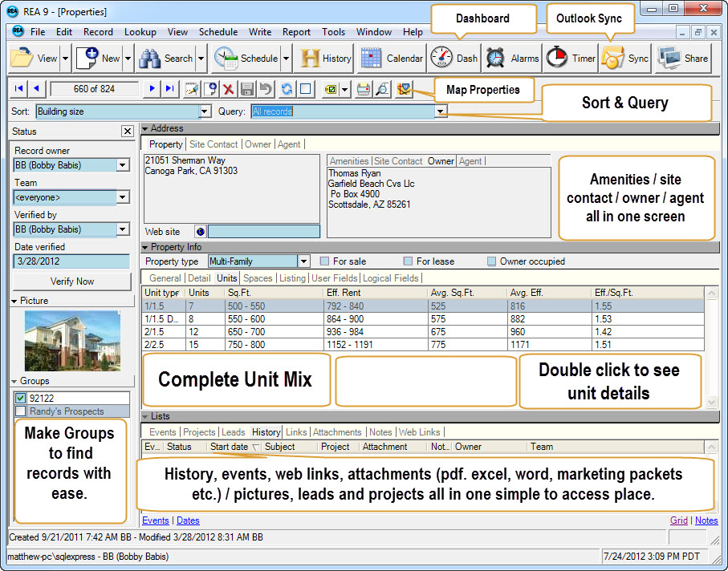Viewport: 728px width, 571px height.
Task: Go to next record
Action: [x=152, y=88]
